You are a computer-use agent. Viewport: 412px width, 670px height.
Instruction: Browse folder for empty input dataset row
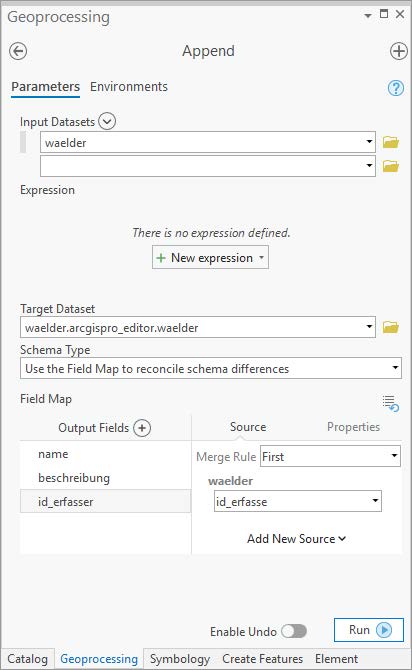[391, 166]
